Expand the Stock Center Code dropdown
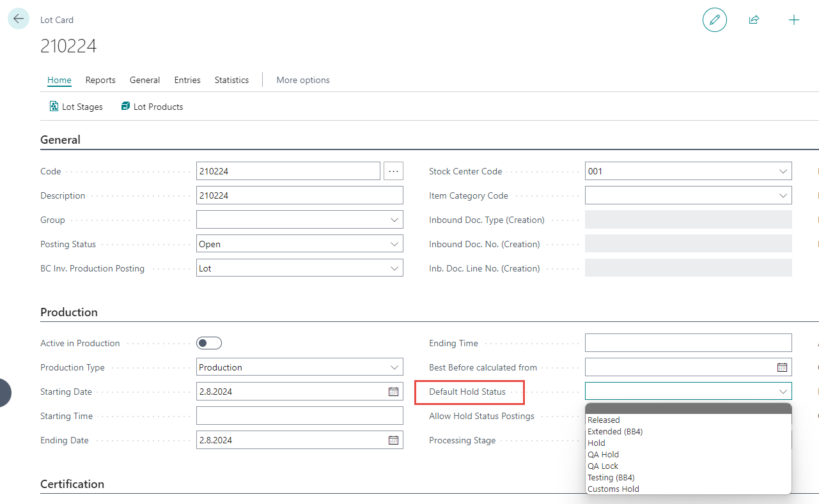819x504 pixels. point(783,171)
